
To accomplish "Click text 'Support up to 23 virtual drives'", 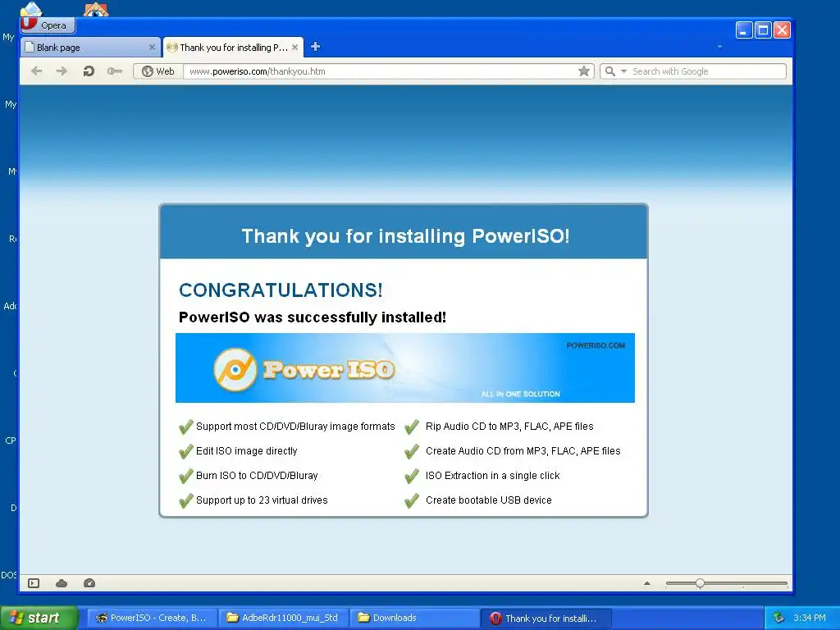I will coord(262,500).
